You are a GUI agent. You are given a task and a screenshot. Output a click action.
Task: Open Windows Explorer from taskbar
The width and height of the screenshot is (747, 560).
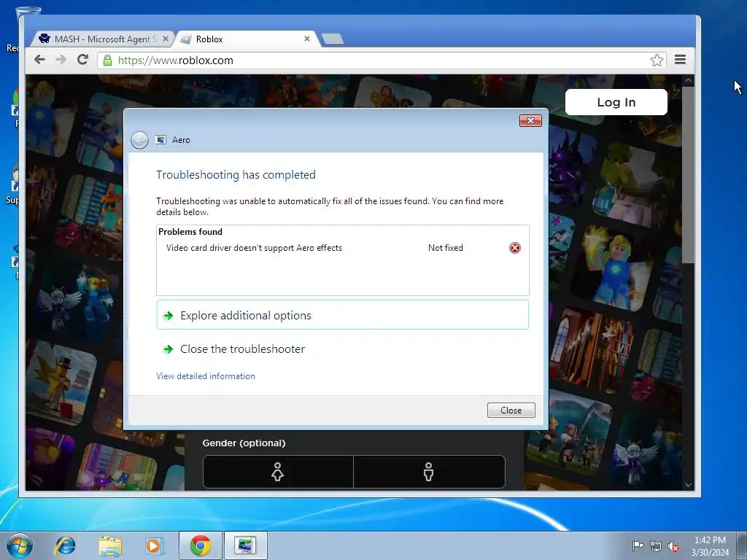pyautogui.click(x=110, y=545)
